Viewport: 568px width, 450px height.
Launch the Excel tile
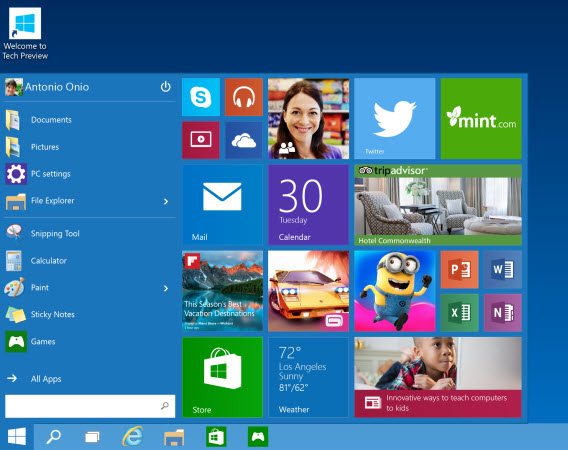[459, 313]
